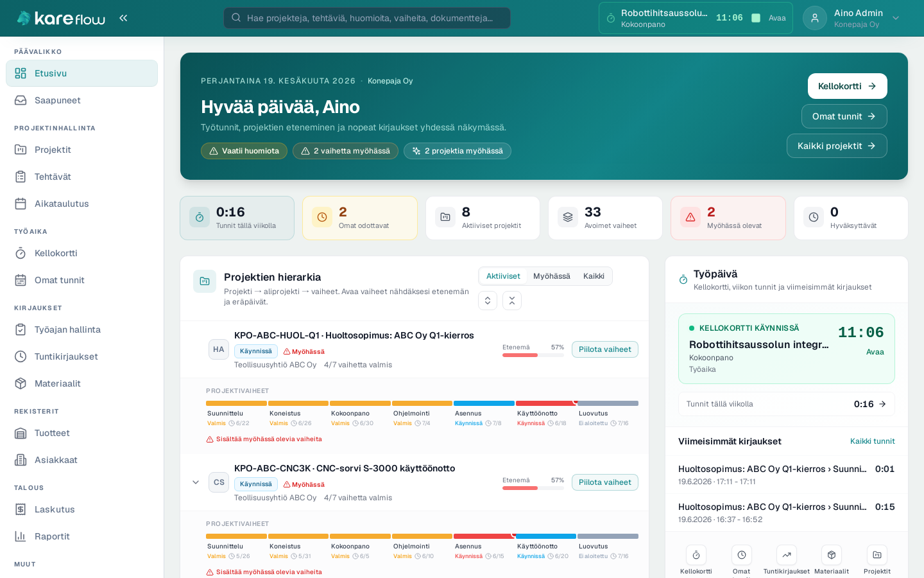This screenshot has height=578, width=924.
Task: Stop the running timer in the header
Action: pyautogui.click(x=756, y=18)
